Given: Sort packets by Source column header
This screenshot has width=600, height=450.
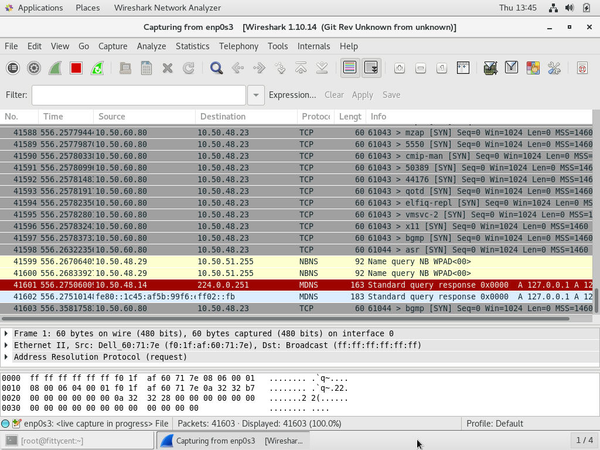Looking at the screenshot, I should pos(144,117).
